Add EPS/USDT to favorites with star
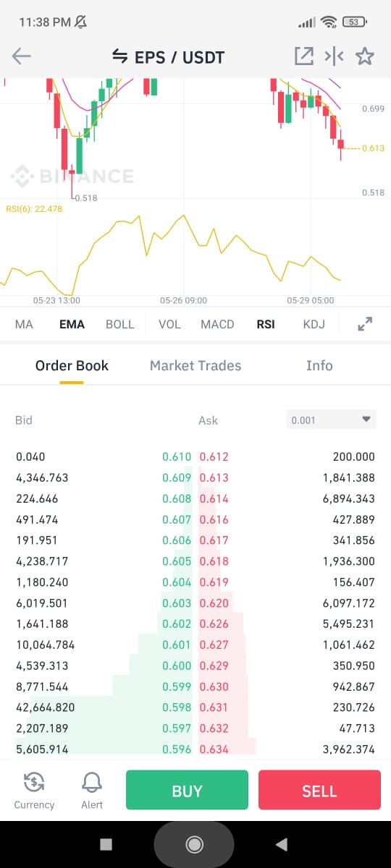391x868 pixels. point(365,56)
